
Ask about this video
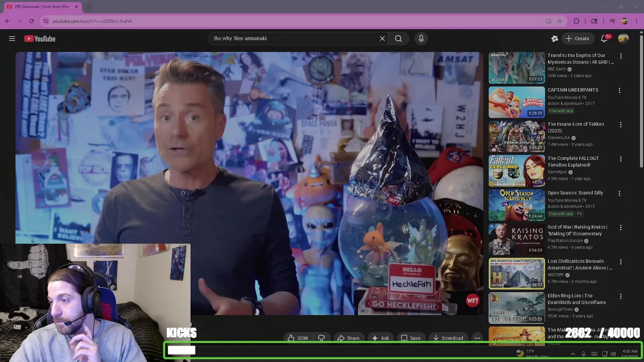[x=380, y=338]
